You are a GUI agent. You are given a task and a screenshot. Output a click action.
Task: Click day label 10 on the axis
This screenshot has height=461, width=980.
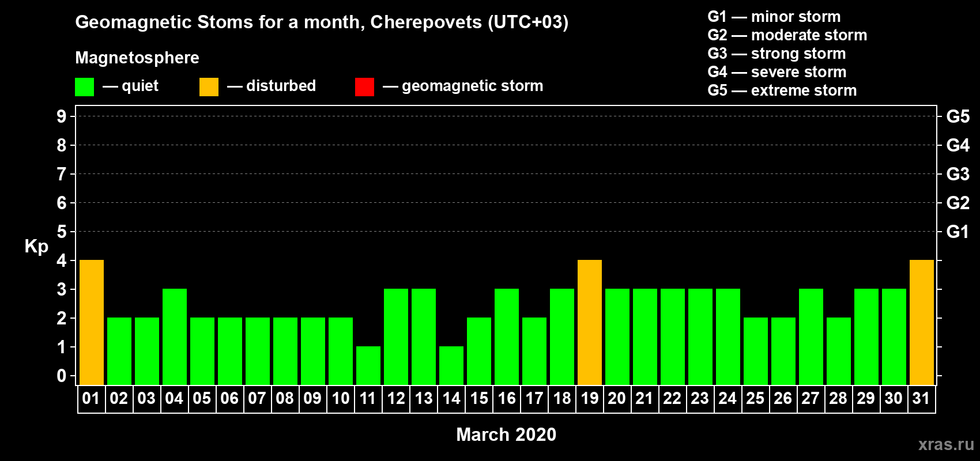340,398
